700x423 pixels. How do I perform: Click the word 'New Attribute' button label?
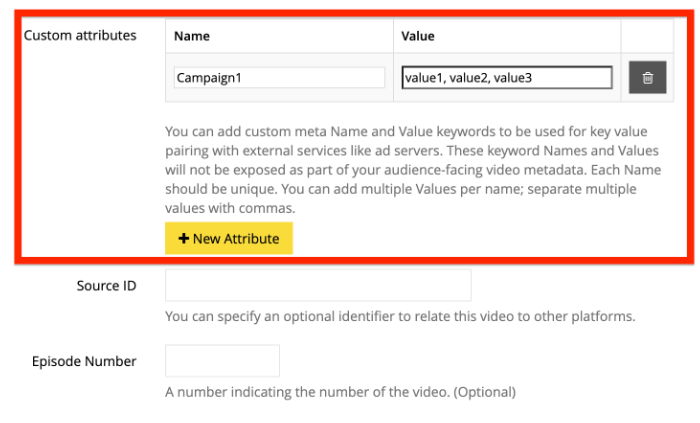point(236,239)
